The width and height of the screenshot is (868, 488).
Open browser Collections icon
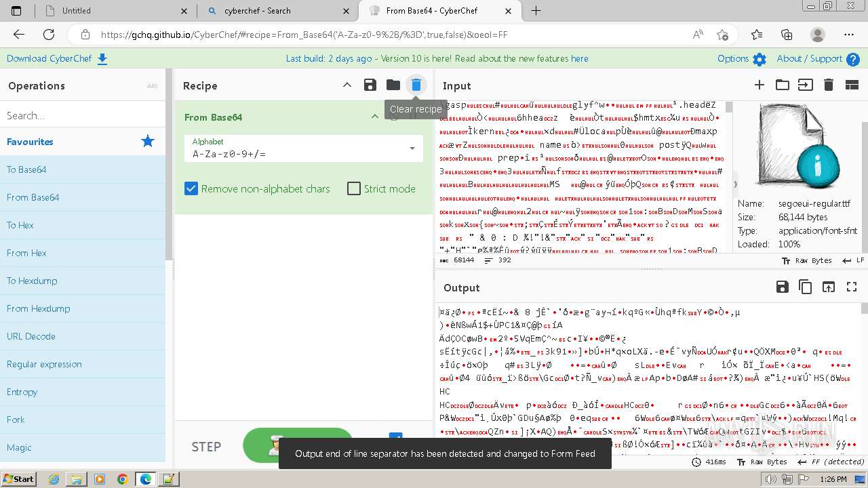click(787, 35)
